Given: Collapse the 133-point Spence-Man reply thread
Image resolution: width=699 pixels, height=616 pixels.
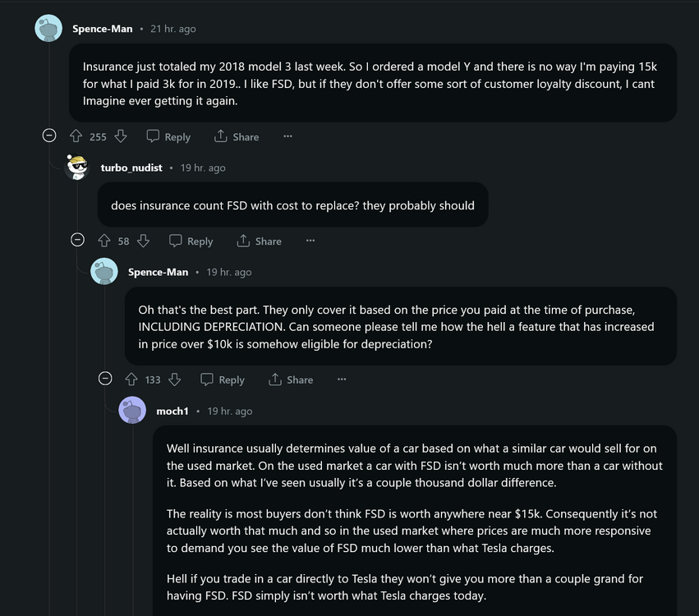Looking at the screenshot, I should pos(105,379).
